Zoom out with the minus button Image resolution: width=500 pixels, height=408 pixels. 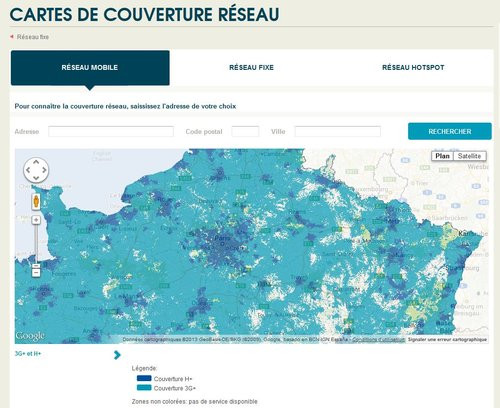click(36, 273)
